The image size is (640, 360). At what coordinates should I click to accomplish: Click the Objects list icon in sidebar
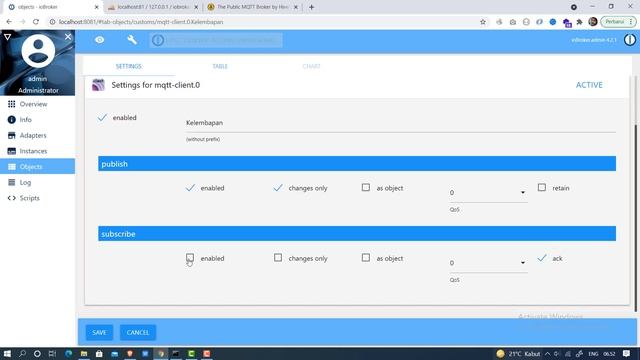(x=11, y=167)
